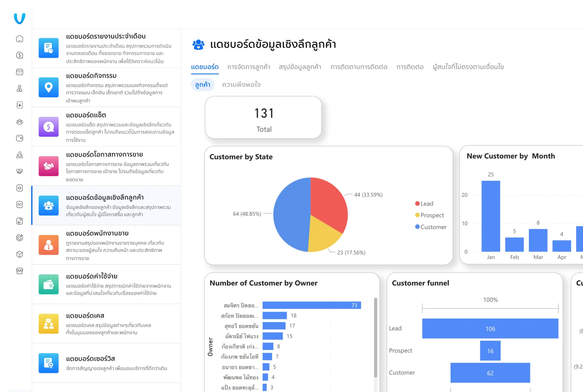Click the owner chart vertical scrollbar
This screenshot has height=392, width=583.
coord(376,337)
